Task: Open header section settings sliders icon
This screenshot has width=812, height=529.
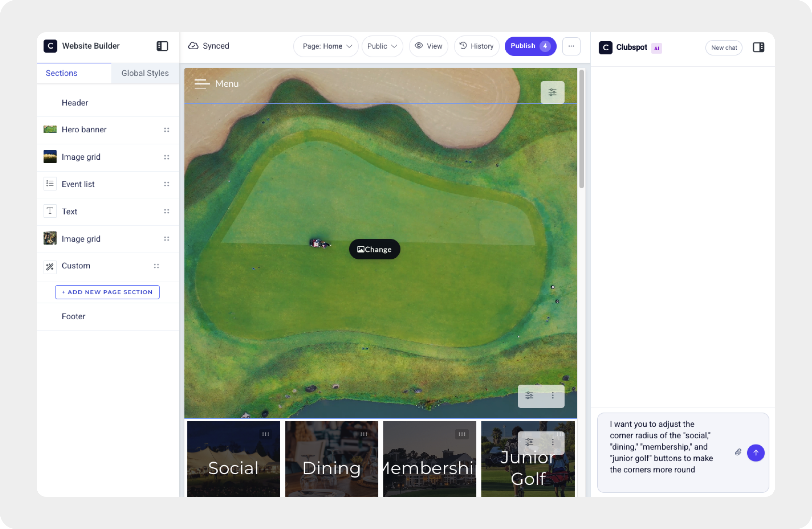Action: pos(552,92)
